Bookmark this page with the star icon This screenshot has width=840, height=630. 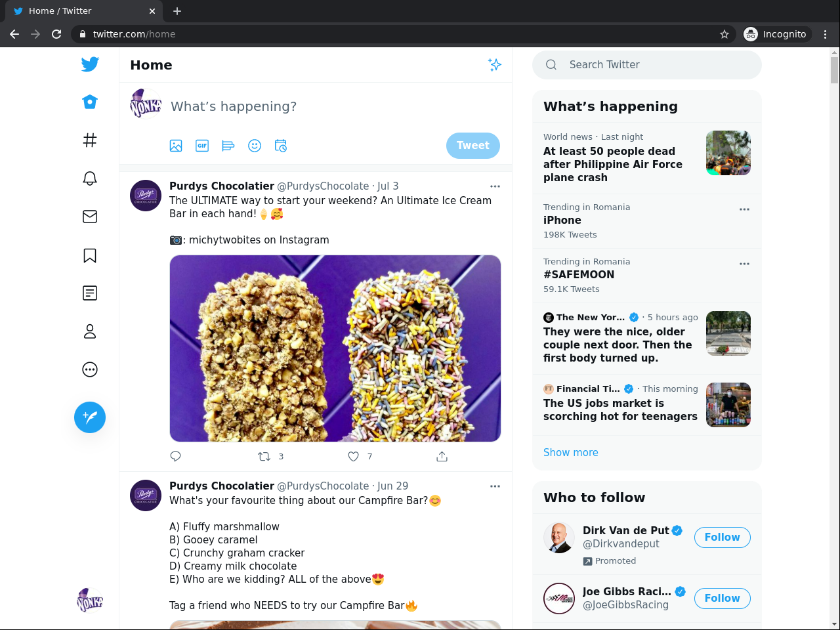pyautogui.click(x=724, y=34)
